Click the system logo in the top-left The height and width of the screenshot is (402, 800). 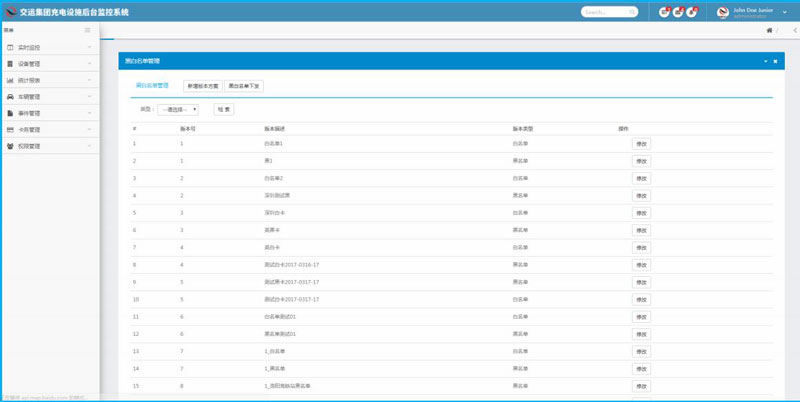[x=10, y=12]
